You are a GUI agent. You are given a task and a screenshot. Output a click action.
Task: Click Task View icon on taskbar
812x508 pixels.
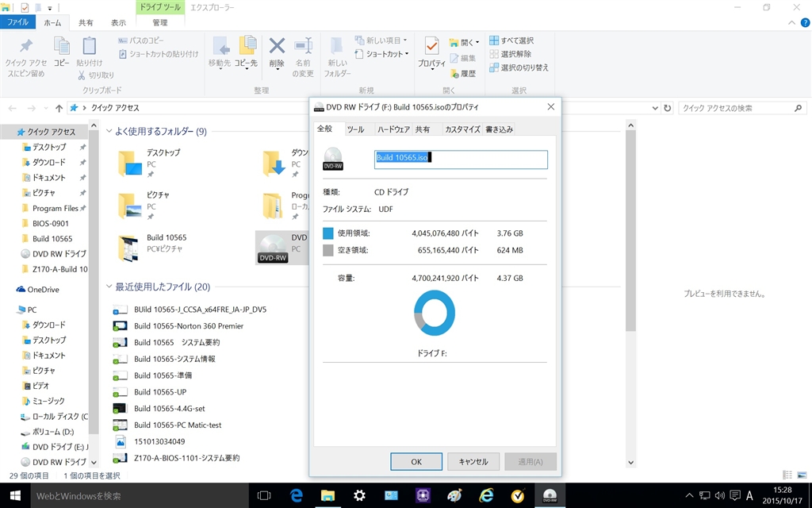264,495
